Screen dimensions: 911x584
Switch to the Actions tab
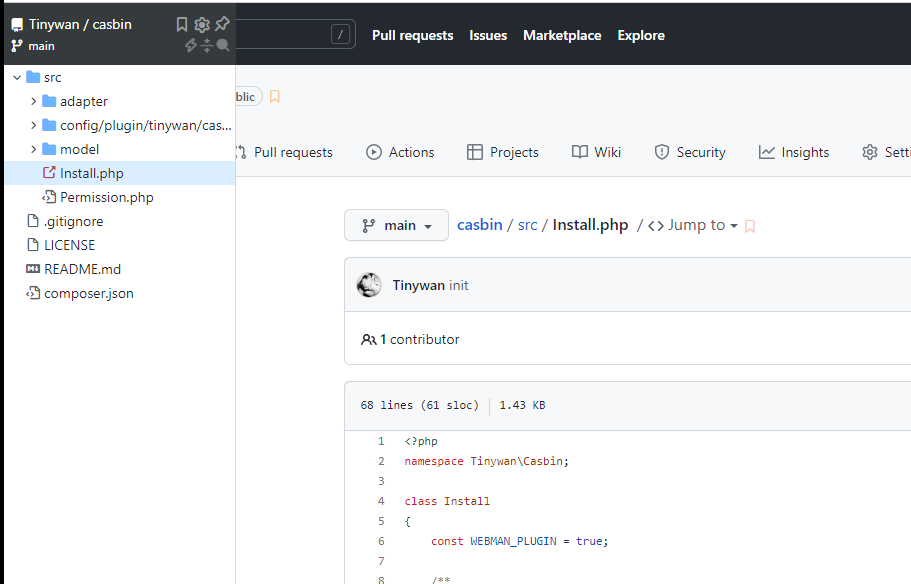coord(400,152)
